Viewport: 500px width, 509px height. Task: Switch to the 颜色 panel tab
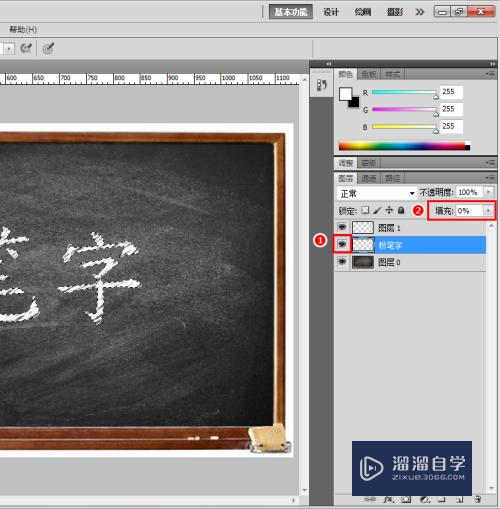point(346,74)
